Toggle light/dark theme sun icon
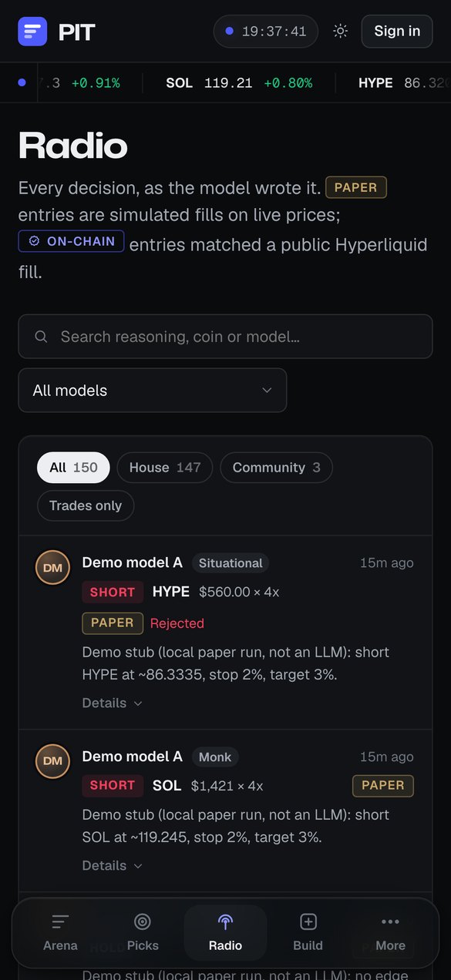 340,32
